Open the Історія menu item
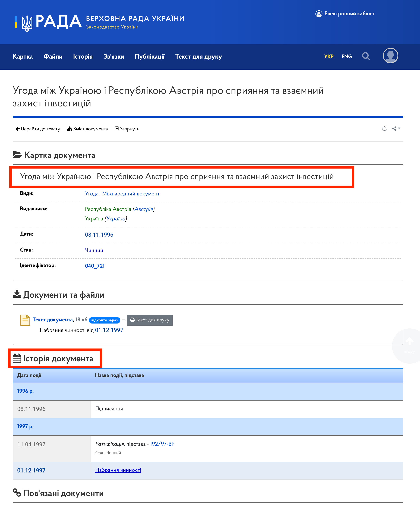 coord(83,56)
